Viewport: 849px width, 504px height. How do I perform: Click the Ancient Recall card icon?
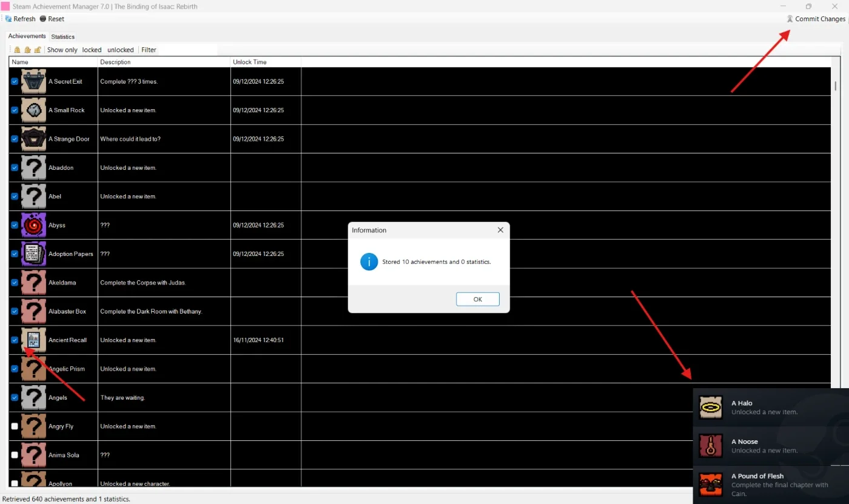coord(34,340)
